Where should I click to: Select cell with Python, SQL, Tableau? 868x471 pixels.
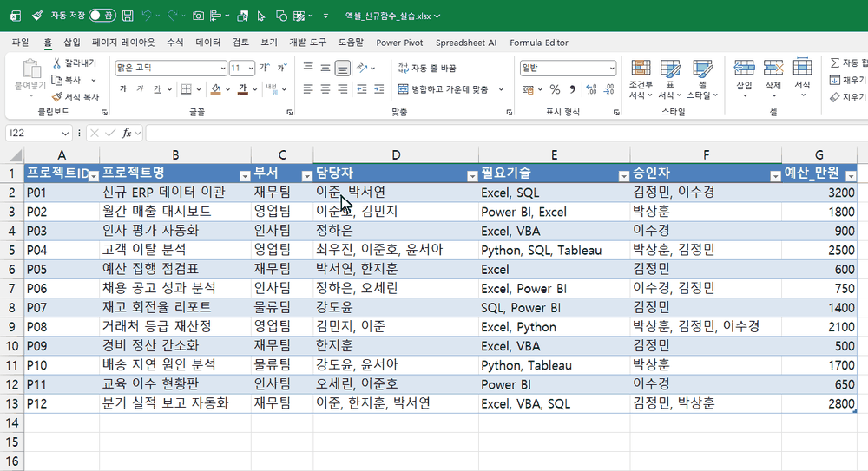(x=554, y=250)
